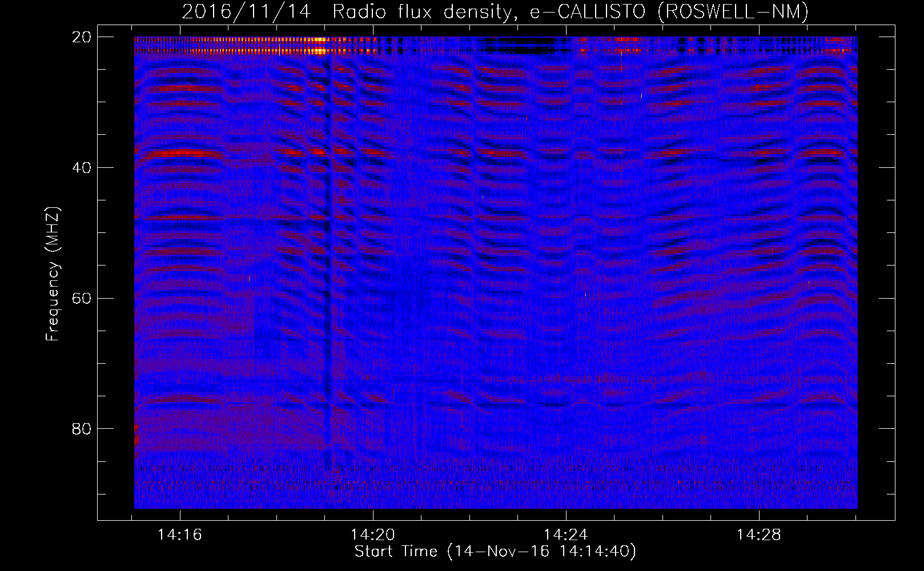Click the time tick label "14:24"
This screenshot has width=924, height=571.
(566, 535)
